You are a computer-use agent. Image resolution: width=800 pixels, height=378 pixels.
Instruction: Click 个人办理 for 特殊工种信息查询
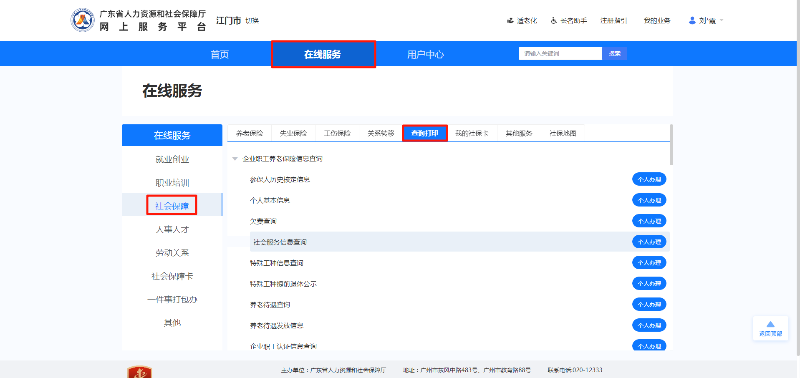pos(649,263)
